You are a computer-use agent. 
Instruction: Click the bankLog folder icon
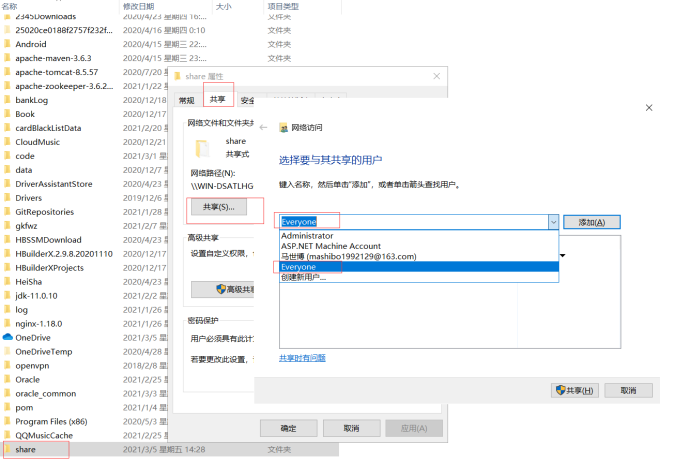[x=7, y=100]
